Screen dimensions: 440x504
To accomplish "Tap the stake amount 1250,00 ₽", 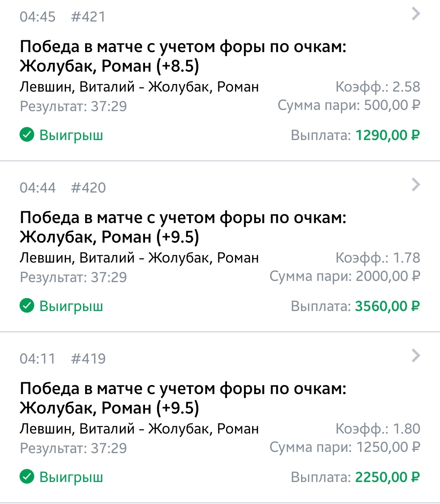I will pos(388,447).
